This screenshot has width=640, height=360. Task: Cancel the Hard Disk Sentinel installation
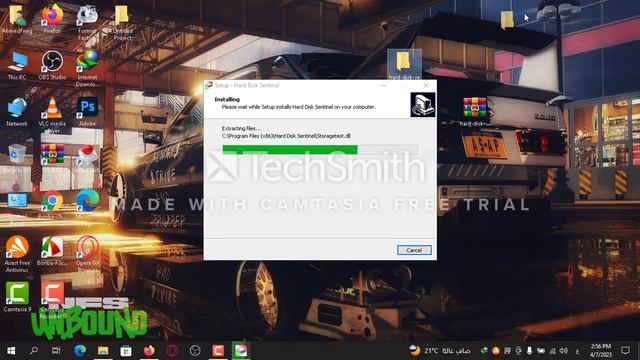tap(414, 250)
